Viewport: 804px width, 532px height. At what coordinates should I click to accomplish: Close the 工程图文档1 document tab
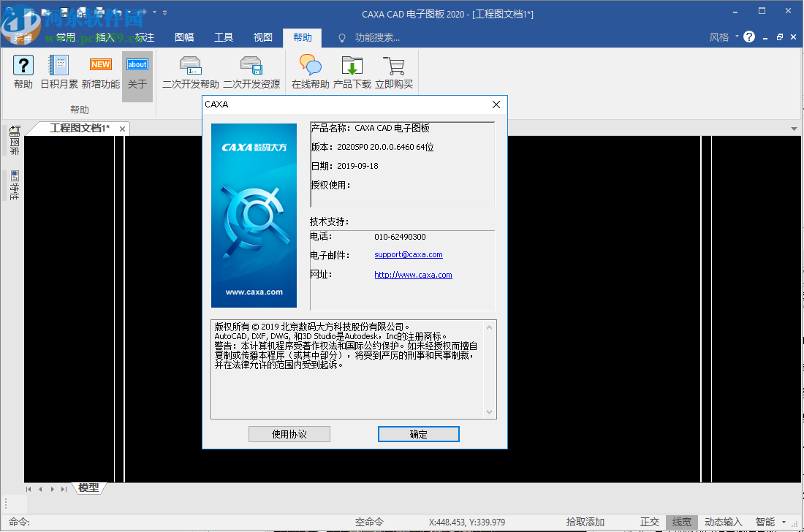pyautogui.click(x=122, y=129)
